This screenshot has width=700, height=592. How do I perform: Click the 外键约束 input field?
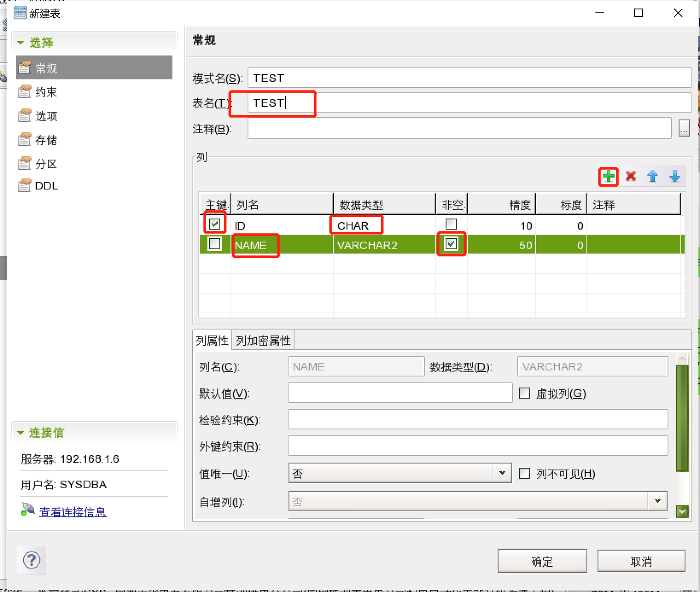pyautogui.click(x=478, y=446)
